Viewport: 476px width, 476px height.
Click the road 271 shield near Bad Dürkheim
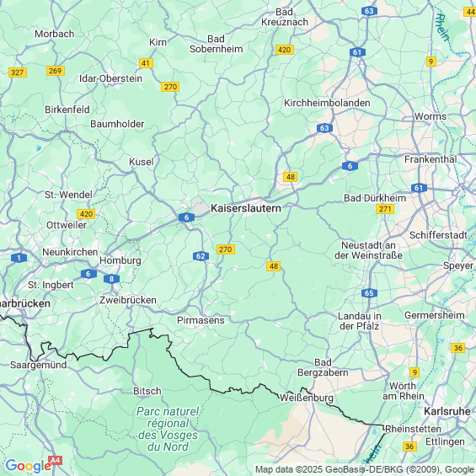pyautogui.click(x=385, y=209)
